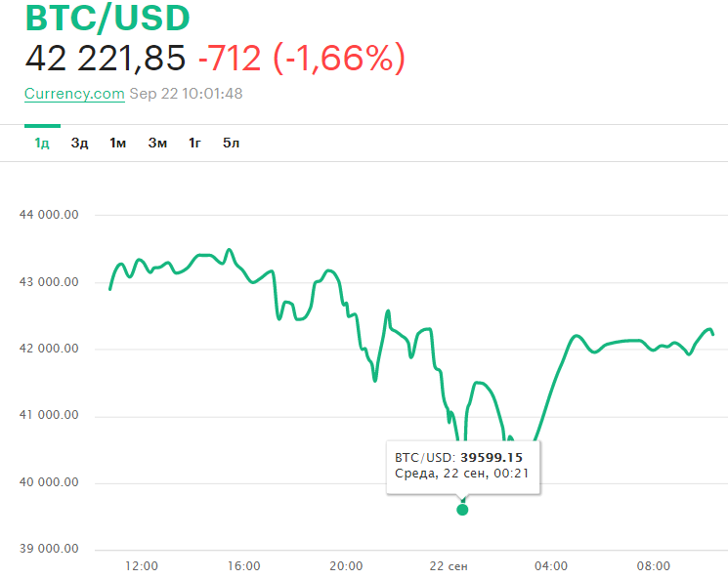The height and width of the screenshot is (579, 728).
Task: Click the BTC/USD 39599.15 tooltip box
Action: [x=464, y=466]
